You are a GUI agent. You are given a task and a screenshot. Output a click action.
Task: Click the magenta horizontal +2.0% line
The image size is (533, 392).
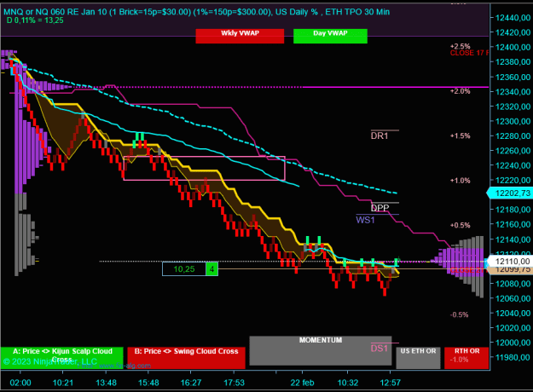coord(396,87)
